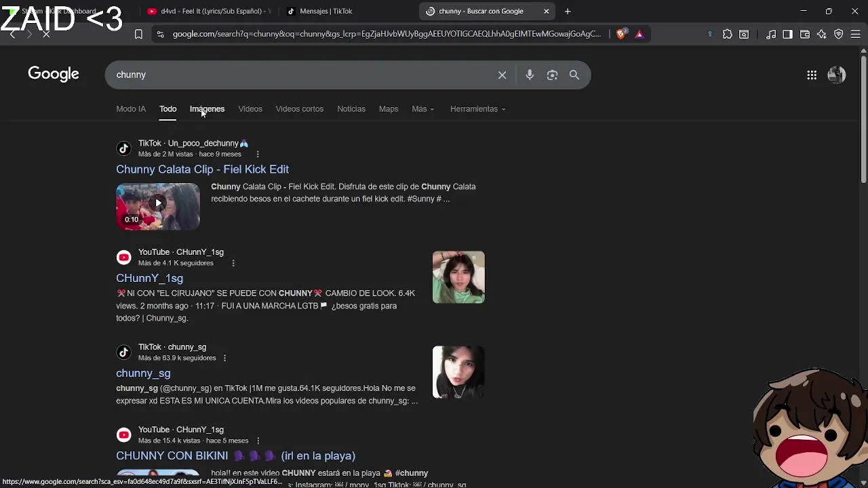Open the music note media control icon
The width and height of the screenshot is (868, 488).
pos(771,34)
